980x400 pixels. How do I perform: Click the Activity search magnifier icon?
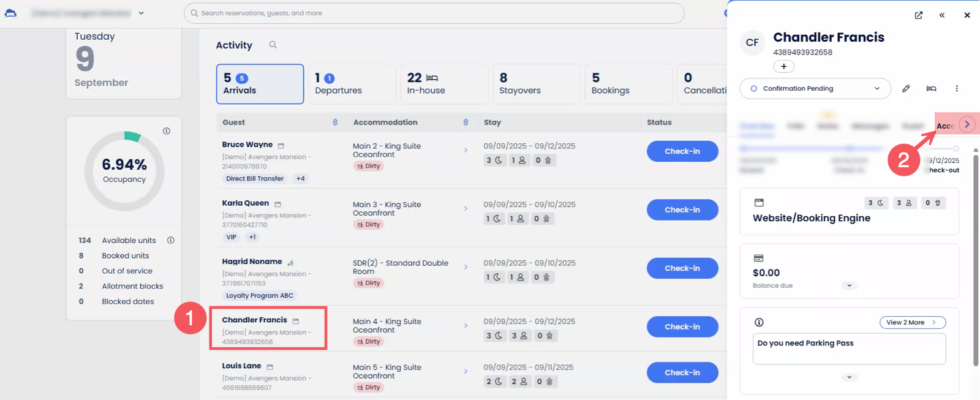point(273,45)
